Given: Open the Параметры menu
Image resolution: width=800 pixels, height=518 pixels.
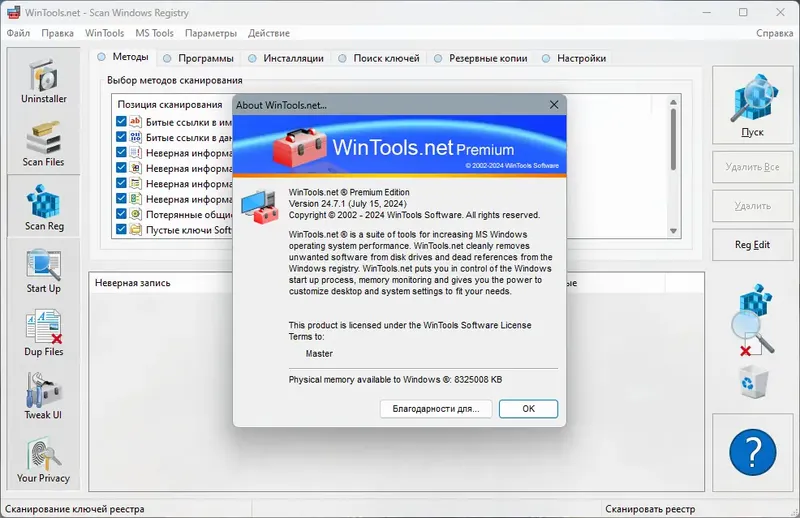Looking at the screenshot, I should tap(211, 33).
